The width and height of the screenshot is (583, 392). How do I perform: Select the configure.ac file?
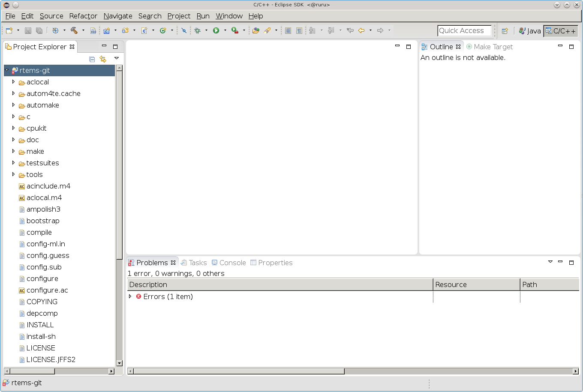tap(47, 290)
